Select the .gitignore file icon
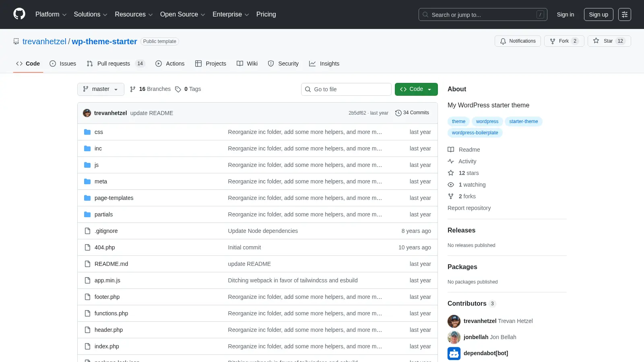This screenshot has height=362, width=644. click(87, 231)
